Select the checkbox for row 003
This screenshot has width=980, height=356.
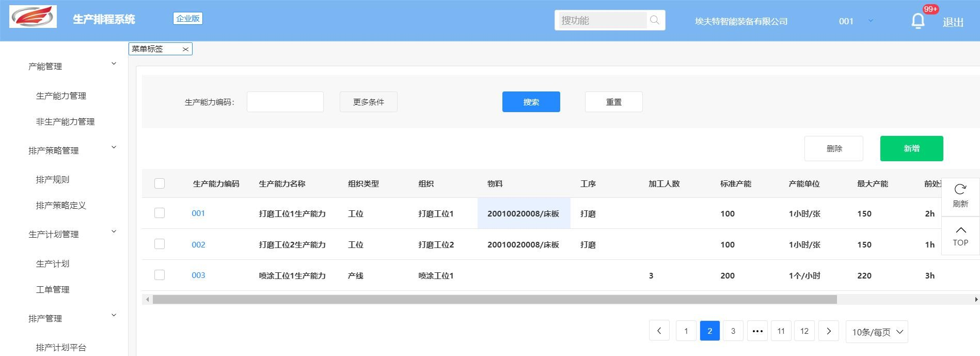point(160,275)
